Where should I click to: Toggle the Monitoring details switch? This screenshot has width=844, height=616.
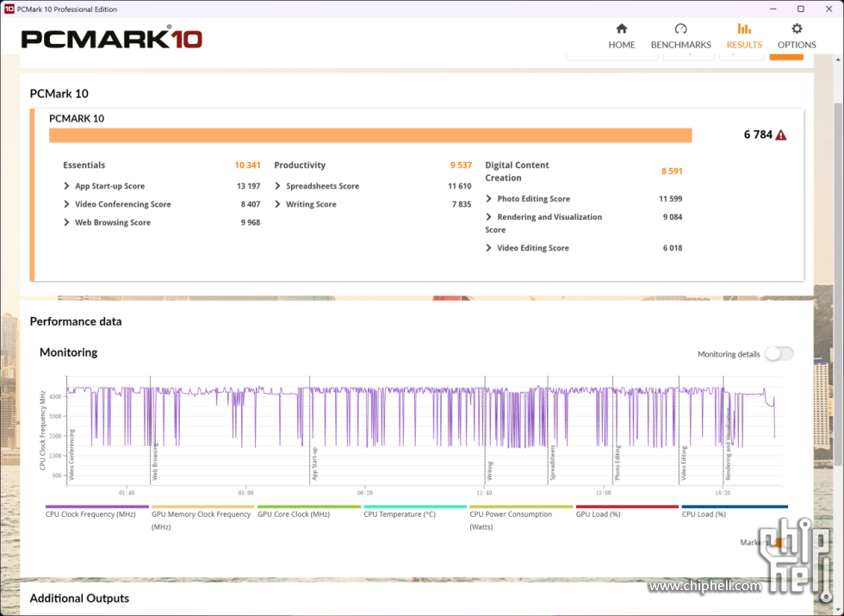pos(779,354)
